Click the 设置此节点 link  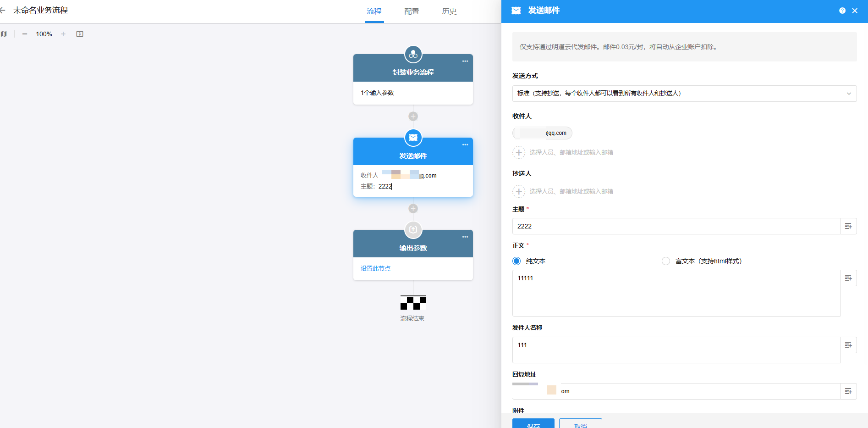[x=376, y=268]
